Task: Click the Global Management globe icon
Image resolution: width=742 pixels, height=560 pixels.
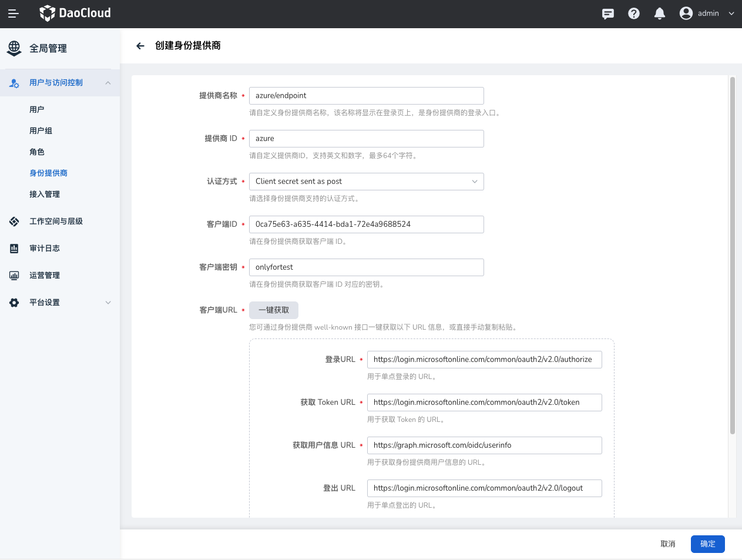Action: pyautogui.click(x=14, y=48)
